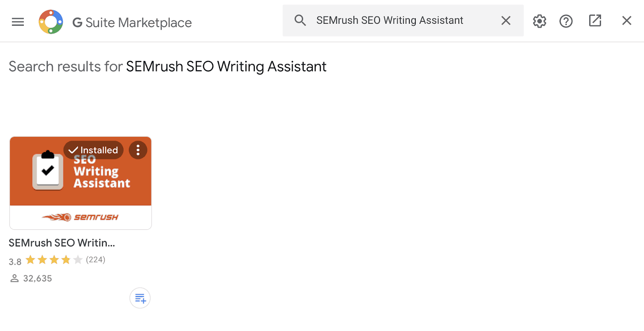644x331 pixels.
Task: Click the (224) review count
Action: coord(95,260)
